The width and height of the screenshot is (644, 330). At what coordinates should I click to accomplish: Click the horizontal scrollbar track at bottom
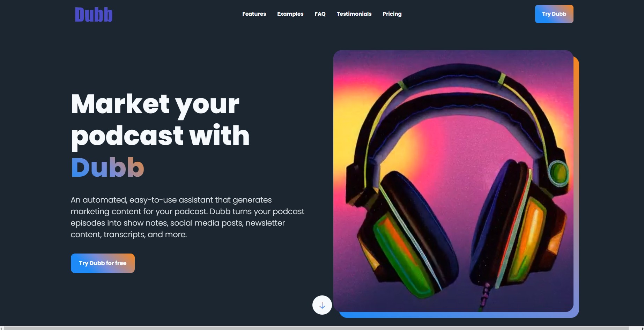tap(316, 328)
